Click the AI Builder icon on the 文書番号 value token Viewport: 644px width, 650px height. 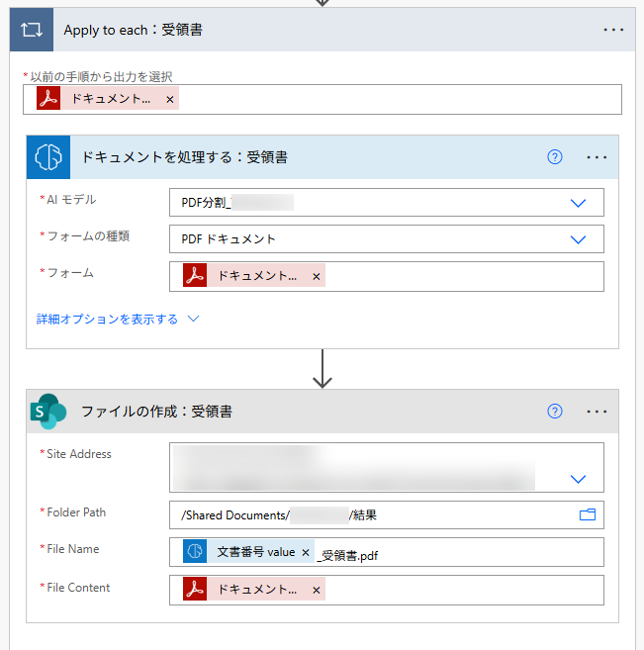(195, 551)
